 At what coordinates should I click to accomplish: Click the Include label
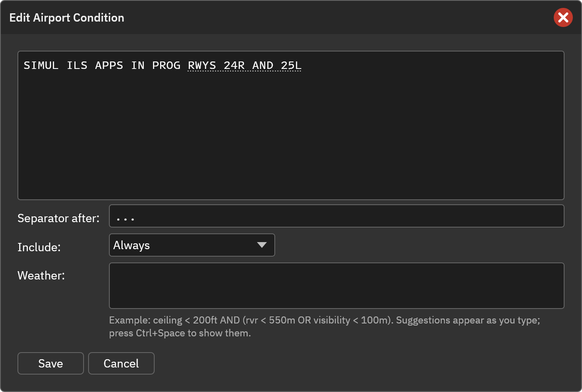[39, 247]
